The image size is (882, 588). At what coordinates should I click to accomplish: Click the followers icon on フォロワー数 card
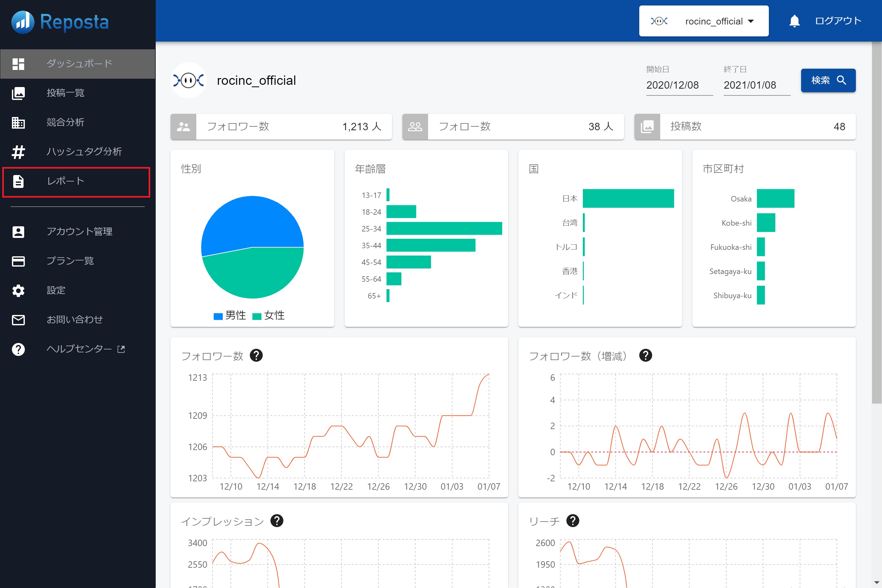click(x=183, y=127)
